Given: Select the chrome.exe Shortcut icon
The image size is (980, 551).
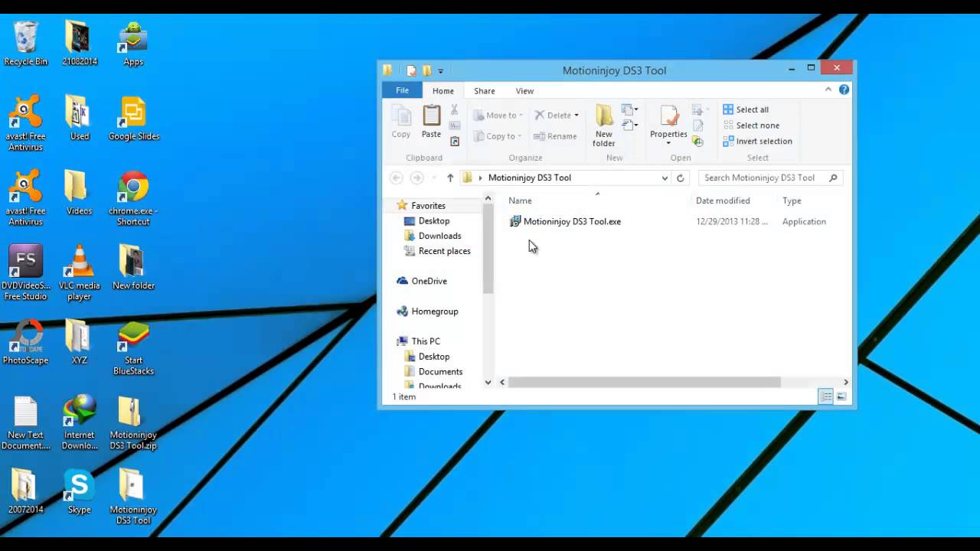Looking at the screenshot, I should [133, 198].
